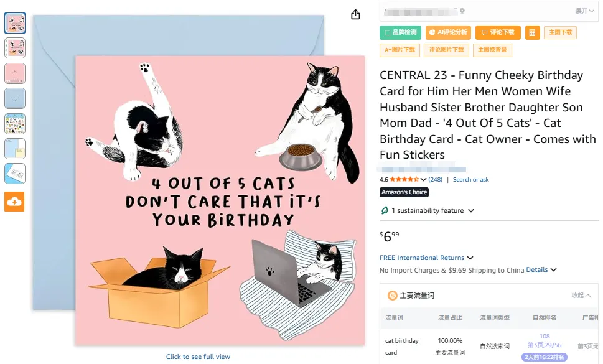Click the green sustainability leaf icon
The height and width of the screenshot is (364, 603).
coord(385,210)
